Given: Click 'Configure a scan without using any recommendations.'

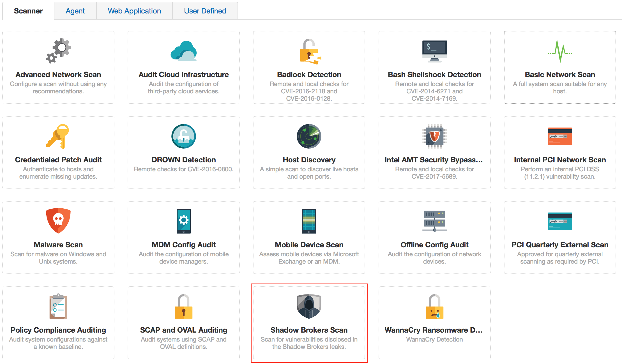Looking at the screenshot, I should pyautogui.click(x=58, y=87).
